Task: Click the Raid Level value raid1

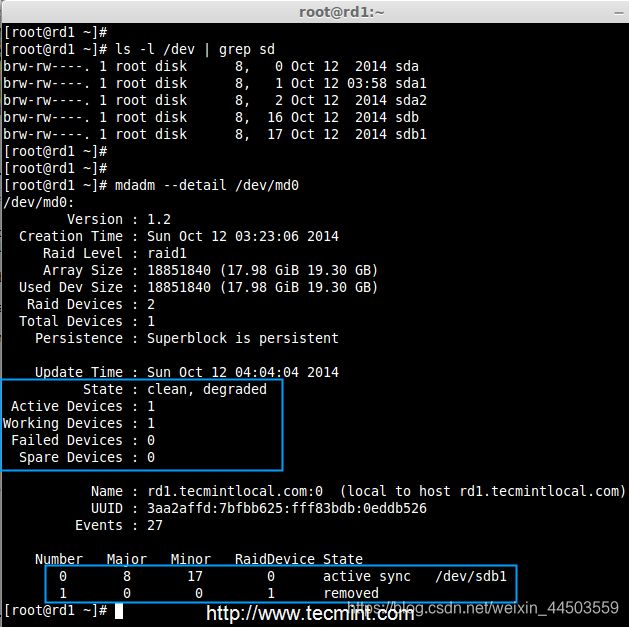Action: (167, 254)
